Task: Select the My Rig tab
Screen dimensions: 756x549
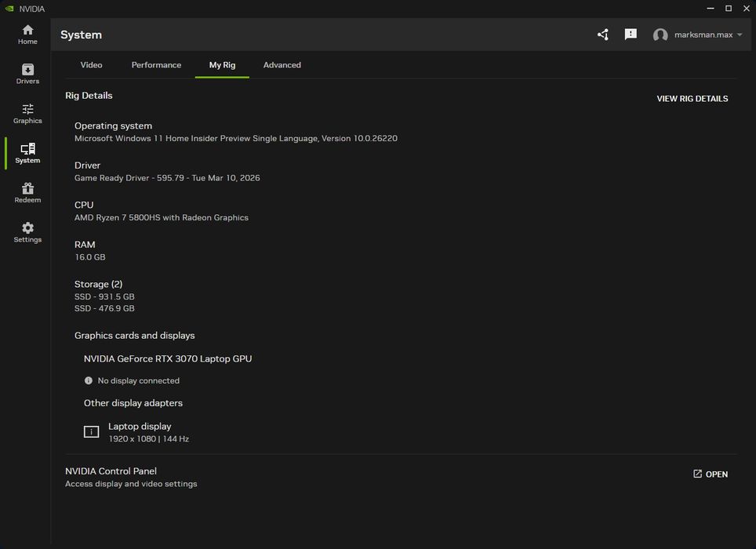Action: pos(222,65)
